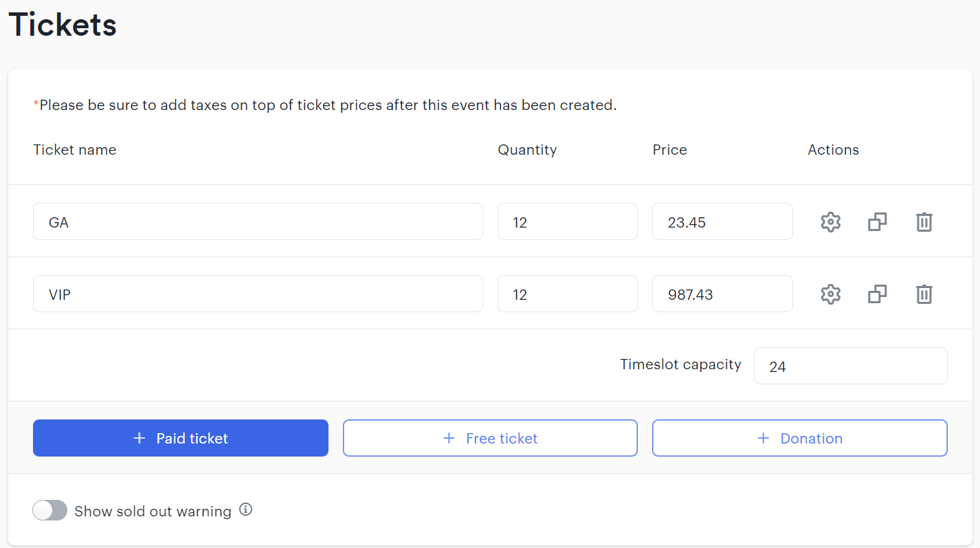Enable the Show sold out warning toggle
This screenshot has height=548, width=980.
point(50,510)
